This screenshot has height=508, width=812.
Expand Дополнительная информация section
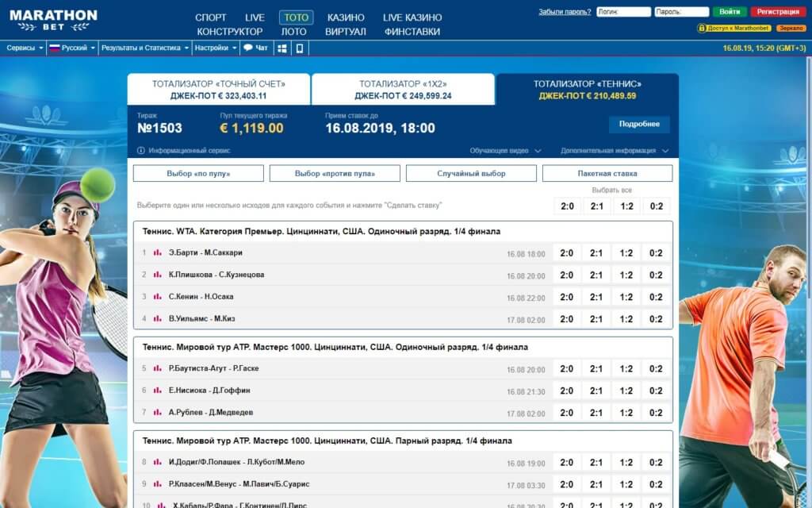615,151
